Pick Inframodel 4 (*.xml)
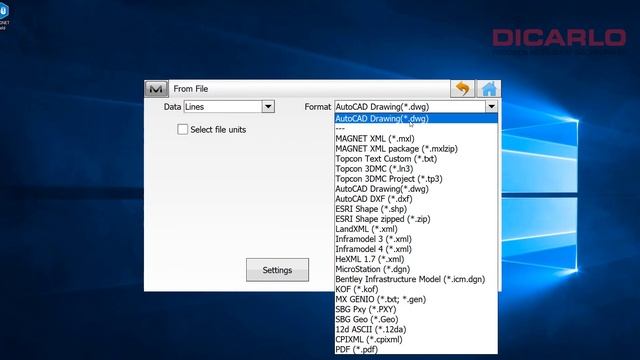The image size is (640, 360). (416, 249)
